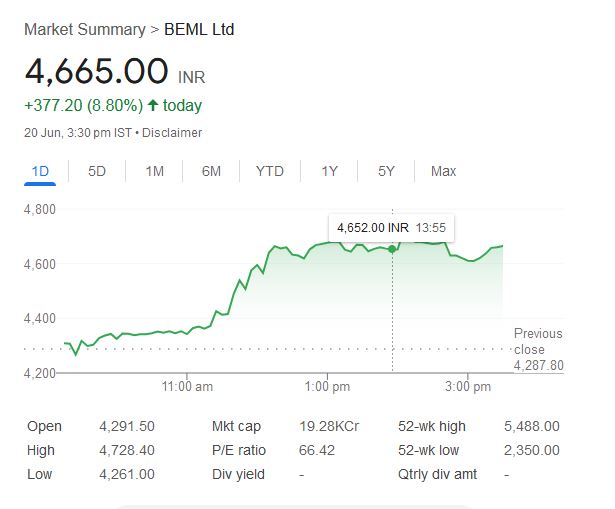Click the green data point at 13:55
This screenshot has height=509, width=615.
(x=392, y=249)
